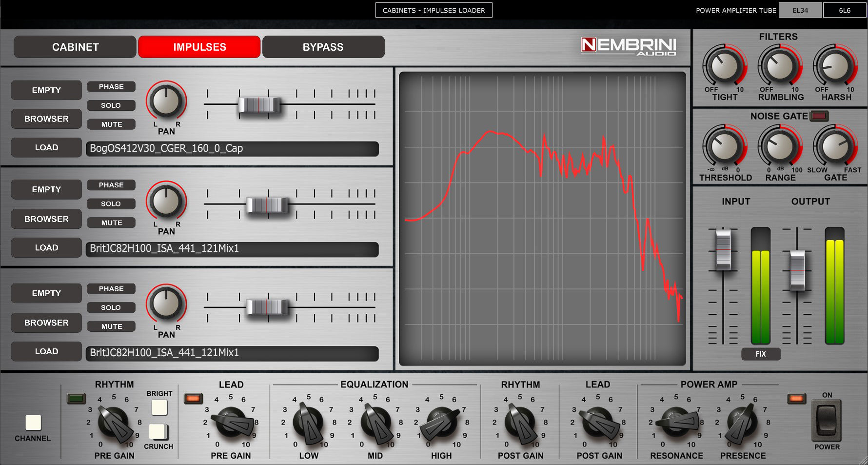868x465 pixels.
Task: Toggle PHASE on the second impulse slot
Action: pyautogui.click(x=111, y=185)
